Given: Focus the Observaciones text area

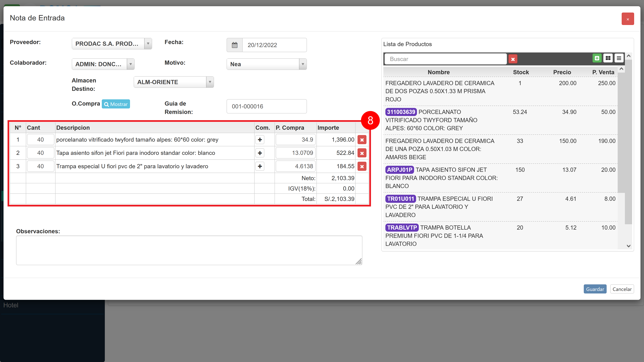Looking at the screenshot, I should click(x=189, y=250).
